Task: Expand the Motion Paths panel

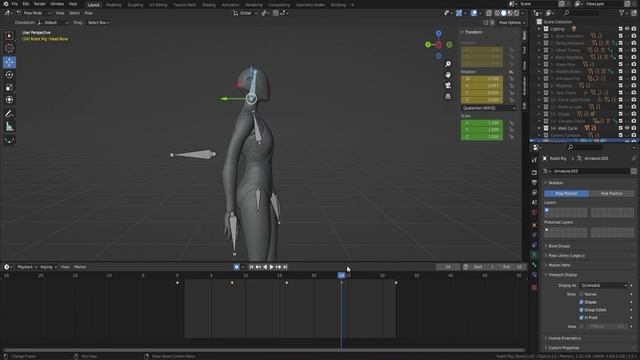Action: [559, 265]
